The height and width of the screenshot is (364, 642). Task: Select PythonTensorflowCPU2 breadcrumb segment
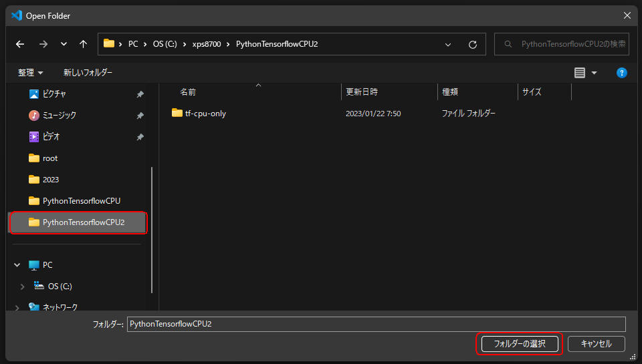pos(277,44)
